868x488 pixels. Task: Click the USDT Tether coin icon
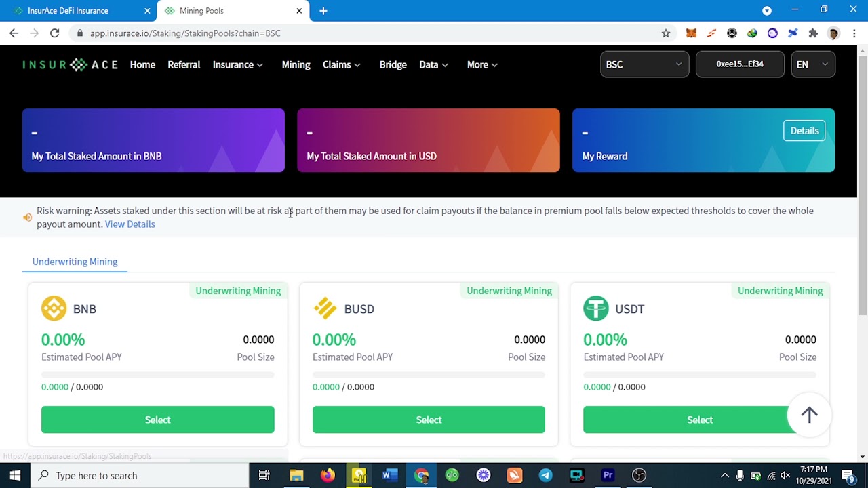(596, 308)
